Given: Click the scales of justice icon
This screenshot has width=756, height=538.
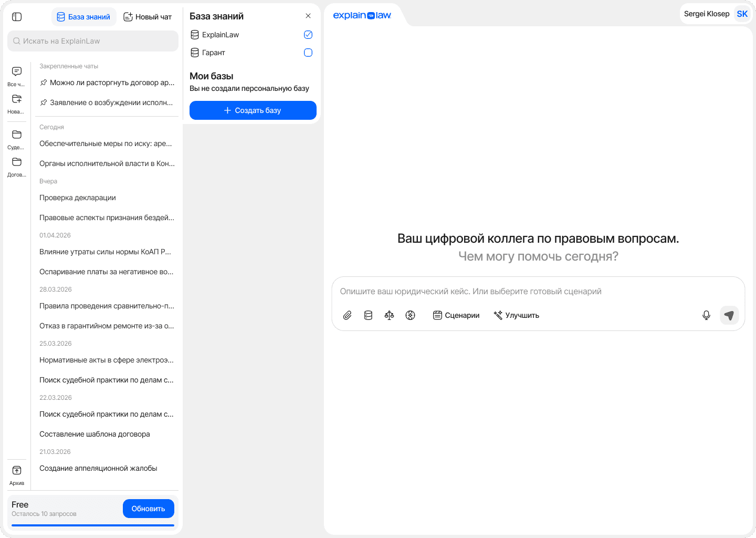Looking at the screenshot, I should tap(389, 315).
